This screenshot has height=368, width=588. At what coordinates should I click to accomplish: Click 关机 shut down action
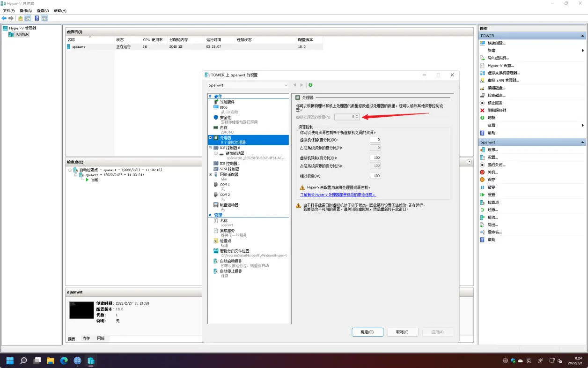[x=492, y=172]
